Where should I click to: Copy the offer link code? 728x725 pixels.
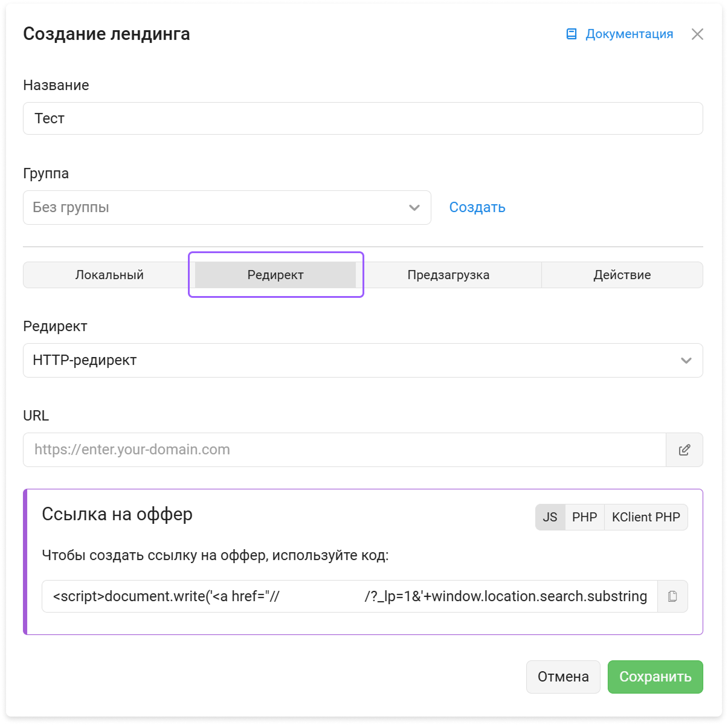[x=672, y=596]
